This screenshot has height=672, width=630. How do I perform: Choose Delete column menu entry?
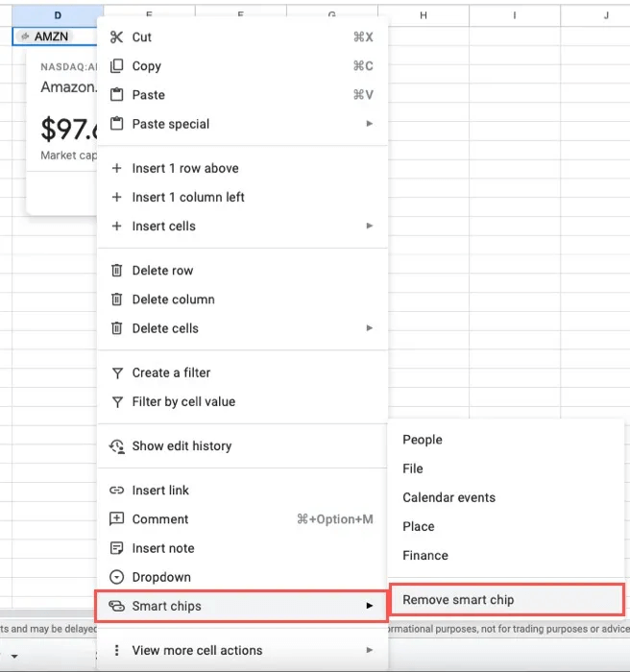[x=242, y=300]
